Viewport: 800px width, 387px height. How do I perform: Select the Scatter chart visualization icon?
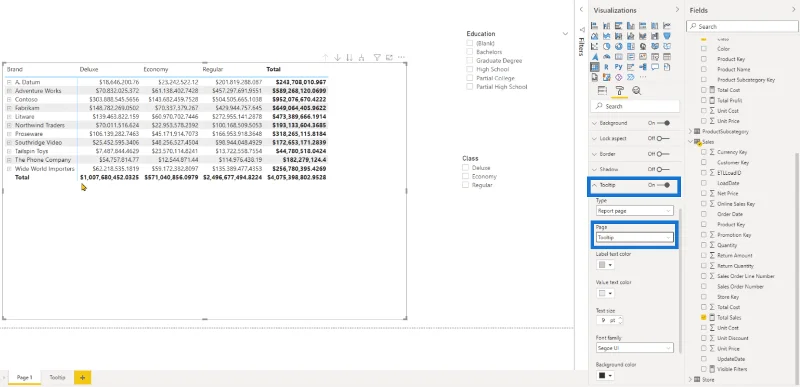pyautogui.click(x=594, y=46)
